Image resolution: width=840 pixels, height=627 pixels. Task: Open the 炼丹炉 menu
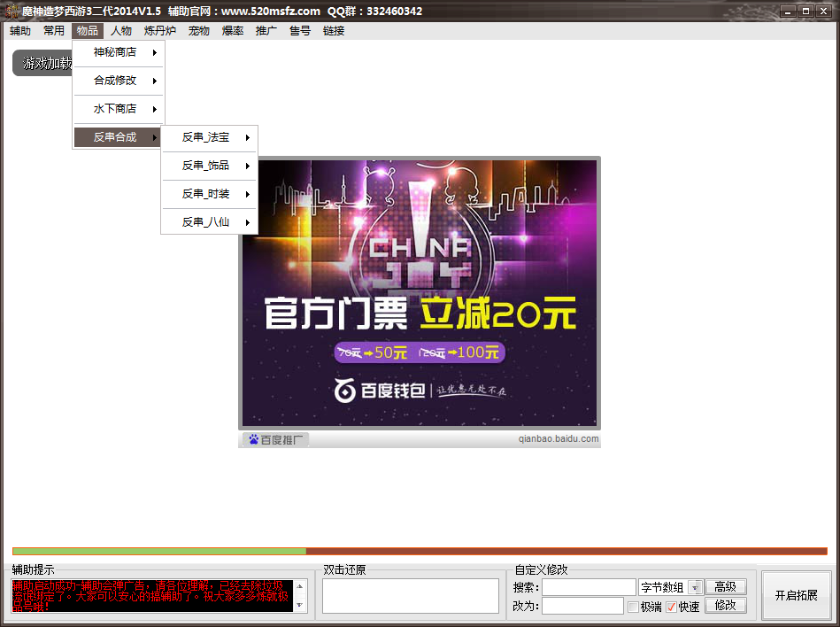click(160, 31)
